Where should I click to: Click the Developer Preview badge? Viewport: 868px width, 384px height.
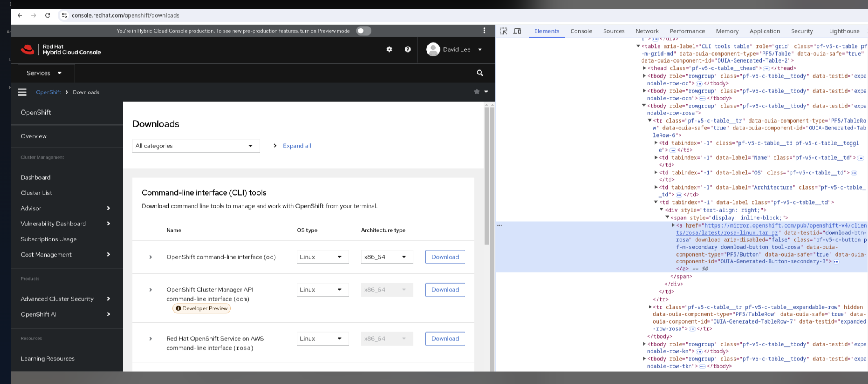pyautogui.click(x=201, y=308)
